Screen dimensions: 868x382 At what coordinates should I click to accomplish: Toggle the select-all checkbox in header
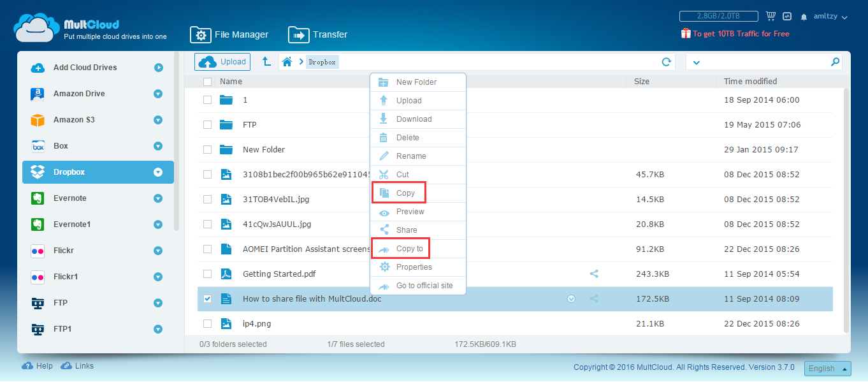207,82
